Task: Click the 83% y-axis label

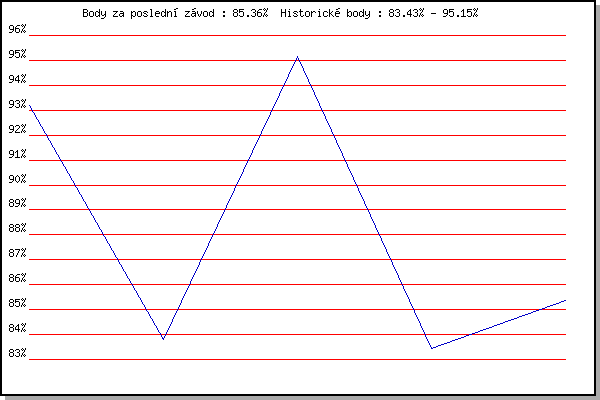Action: click(17, 353)
